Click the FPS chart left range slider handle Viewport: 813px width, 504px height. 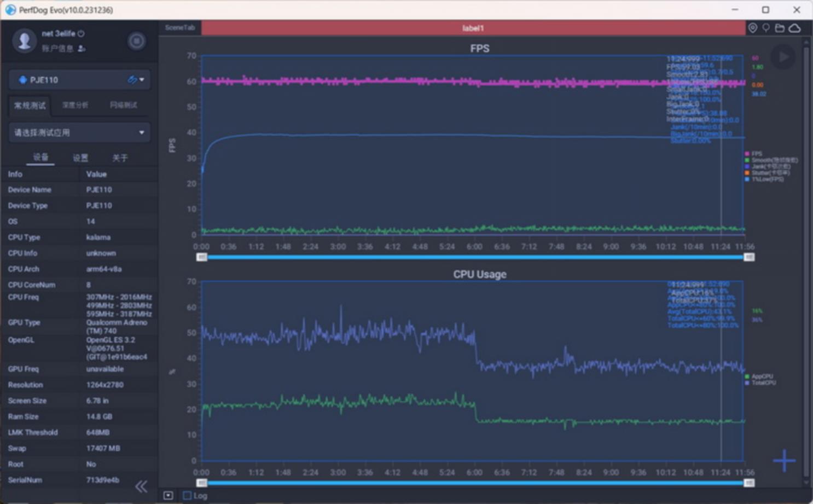click(202, 257)
